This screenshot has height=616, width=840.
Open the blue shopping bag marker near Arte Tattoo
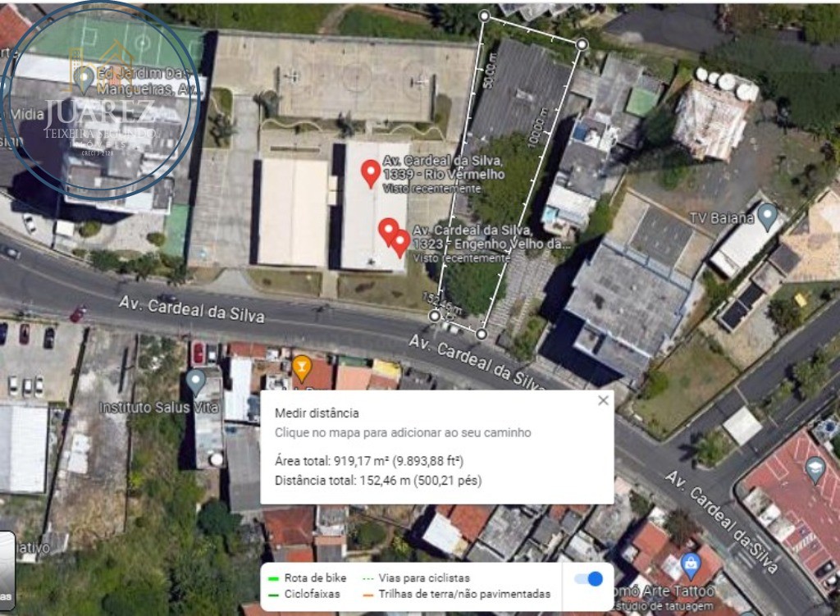(691, 566)
